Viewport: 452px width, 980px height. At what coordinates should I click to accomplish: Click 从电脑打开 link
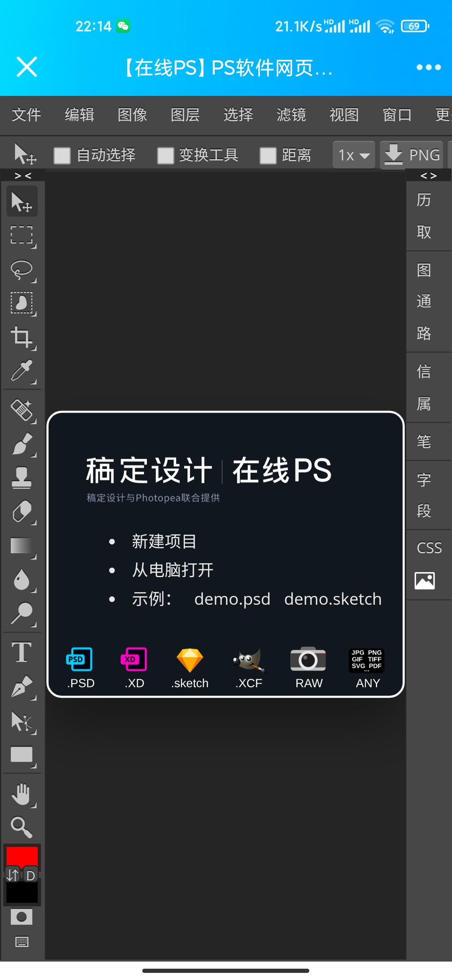(172, 570)
